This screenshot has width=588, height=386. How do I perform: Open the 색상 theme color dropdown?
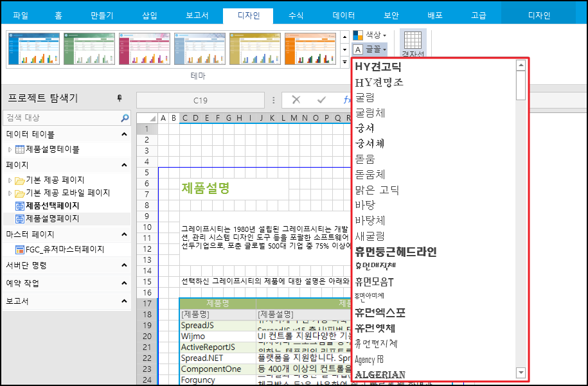pyautogui.click(x=370, y=35)
